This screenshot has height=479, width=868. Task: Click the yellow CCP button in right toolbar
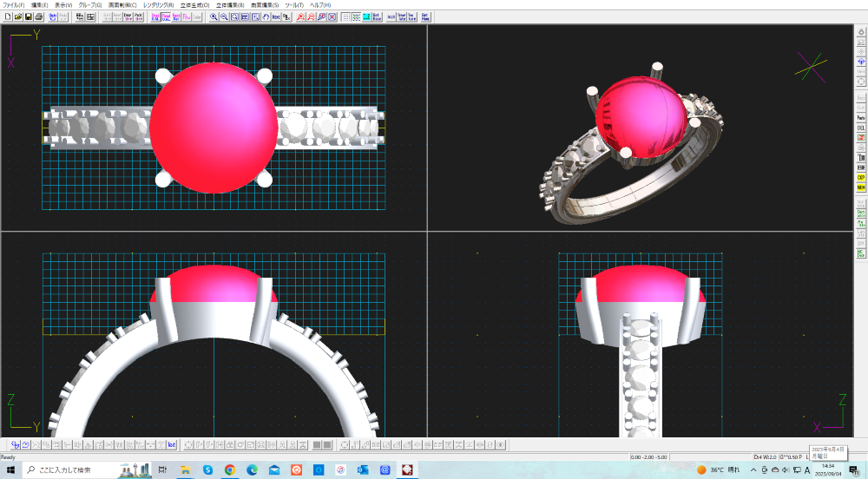[861, 178]
